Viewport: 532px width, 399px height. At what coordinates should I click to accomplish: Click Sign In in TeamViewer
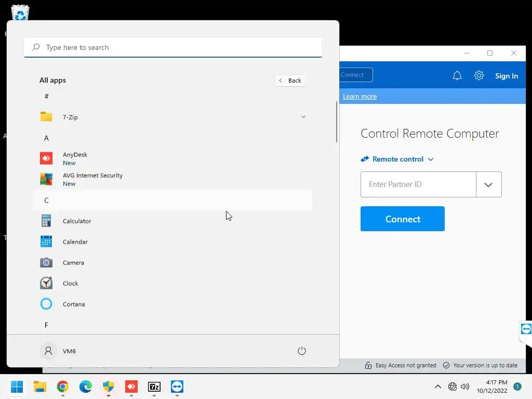[x=507, y=76]
